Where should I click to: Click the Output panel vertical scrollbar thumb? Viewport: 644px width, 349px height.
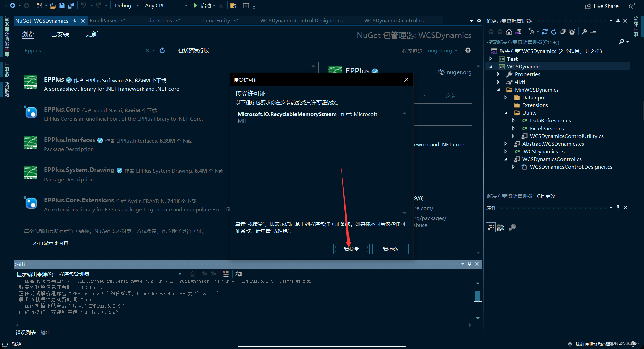[x=478, y=296]
